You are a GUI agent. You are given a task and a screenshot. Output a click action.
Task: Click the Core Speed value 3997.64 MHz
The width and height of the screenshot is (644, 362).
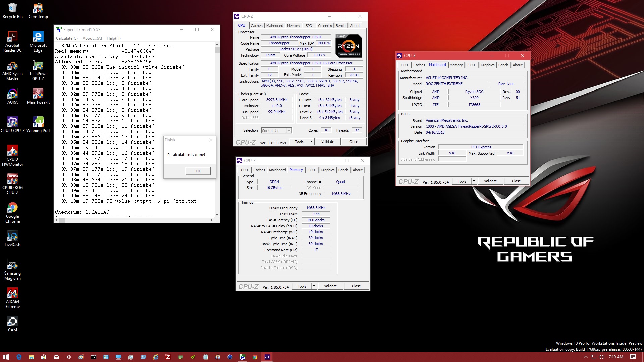click(277, 100)
